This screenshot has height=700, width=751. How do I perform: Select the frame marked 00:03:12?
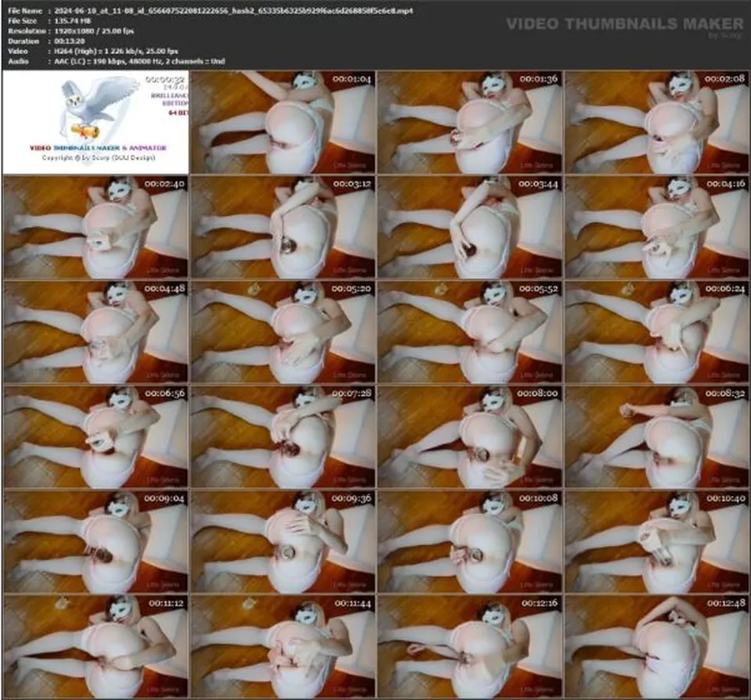[x=283, y=227]
